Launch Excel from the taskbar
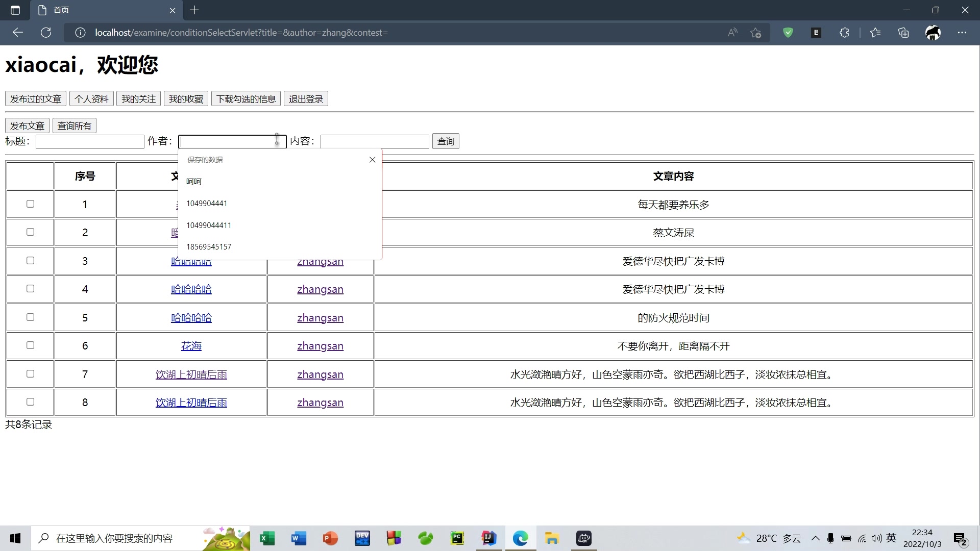The image size is (980, 551). pyautogui.click(x=267, y=538)
